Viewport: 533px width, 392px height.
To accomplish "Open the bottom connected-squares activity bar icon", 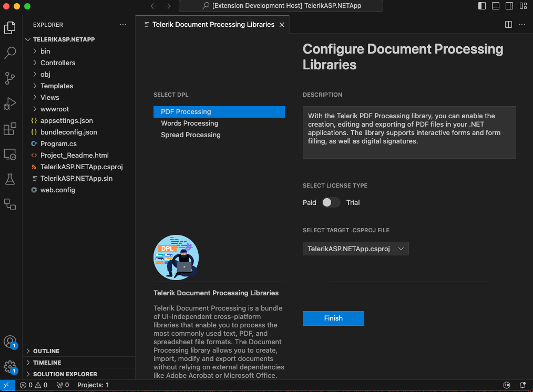I will (10, 204).
